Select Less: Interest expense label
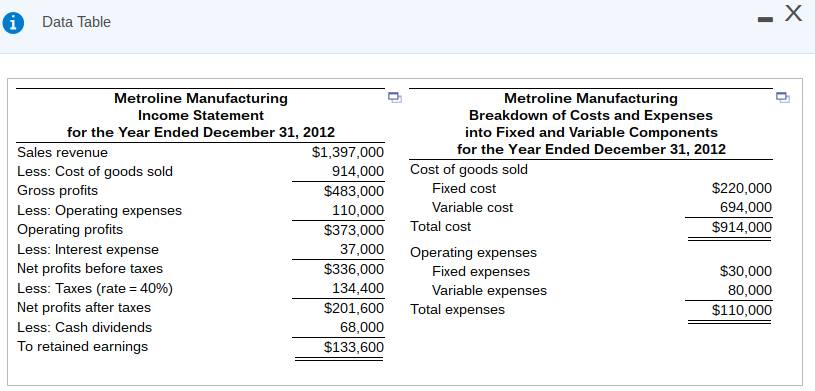 (88, 250)
